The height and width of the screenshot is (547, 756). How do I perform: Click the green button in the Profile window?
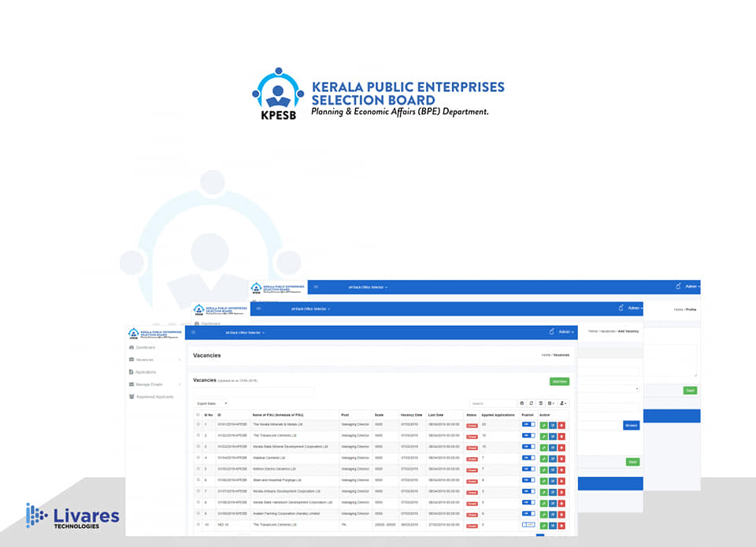pyautogui.click(x=690, y=390)
